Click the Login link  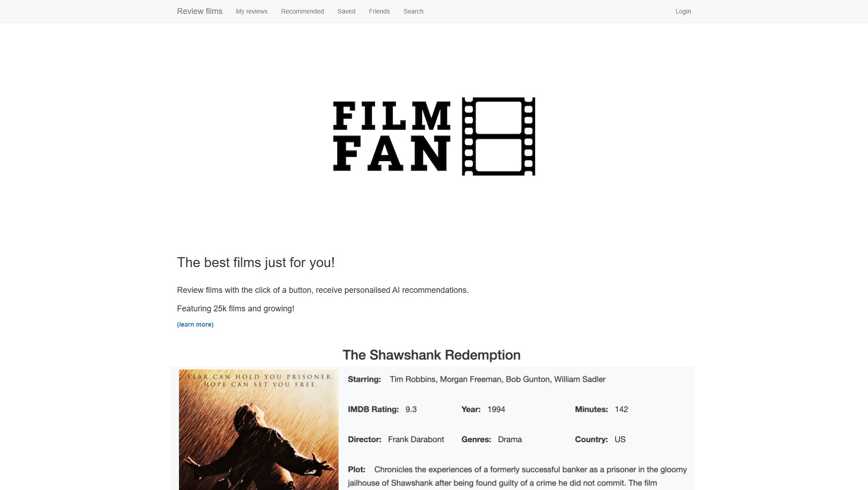pyautogui.click(x=683, y=11)
